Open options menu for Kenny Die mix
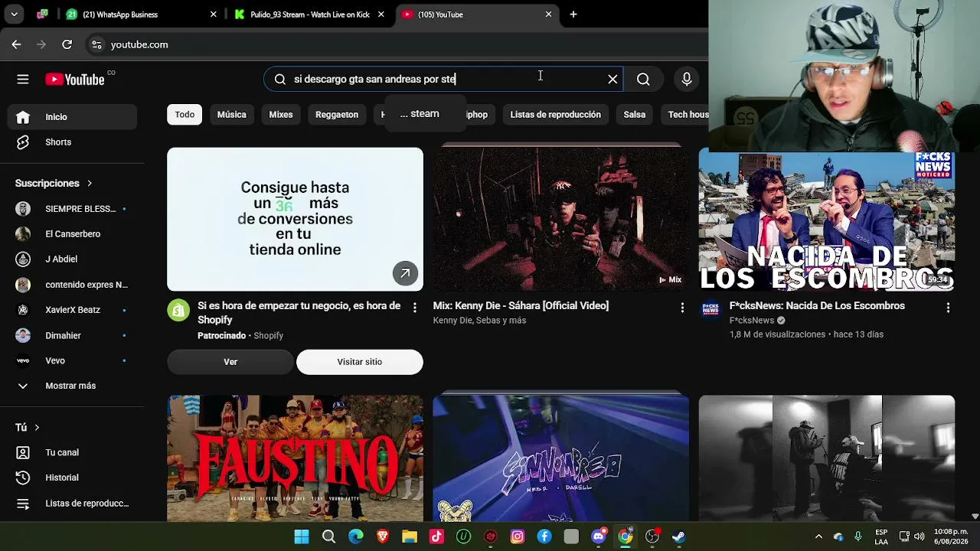Viewport: 980px width, 551px height. click(x=682, y=308)
